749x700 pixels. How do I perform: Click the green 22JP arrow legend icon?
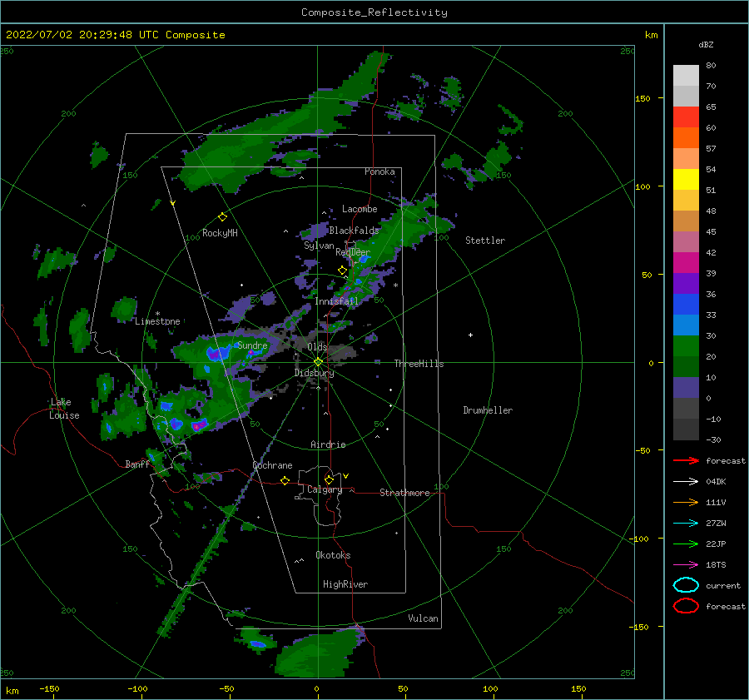coord(686,544)
